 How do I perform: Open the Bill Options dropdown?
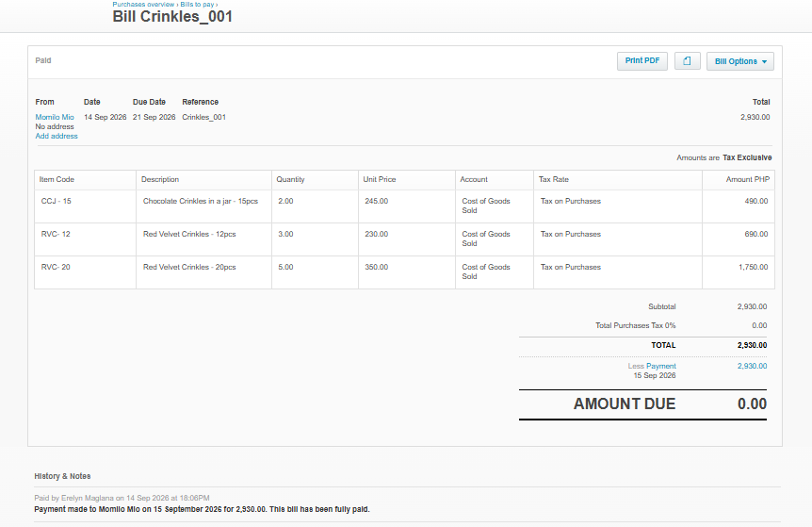(740, 61)
